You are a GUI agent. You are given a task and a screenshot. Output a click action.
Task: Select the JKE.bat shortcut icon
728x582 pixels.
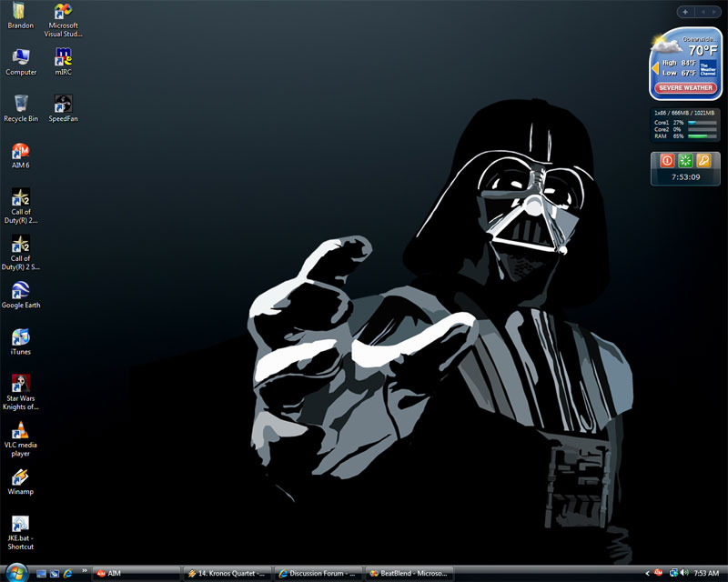point(20,533)
